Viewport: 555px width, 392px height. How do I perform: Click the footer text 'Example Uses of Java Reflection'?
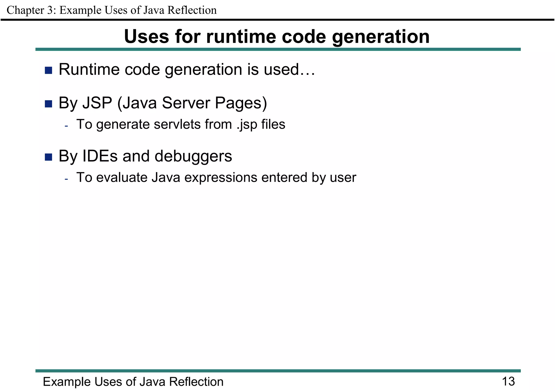pyautogui.click(x=133, y=382)
